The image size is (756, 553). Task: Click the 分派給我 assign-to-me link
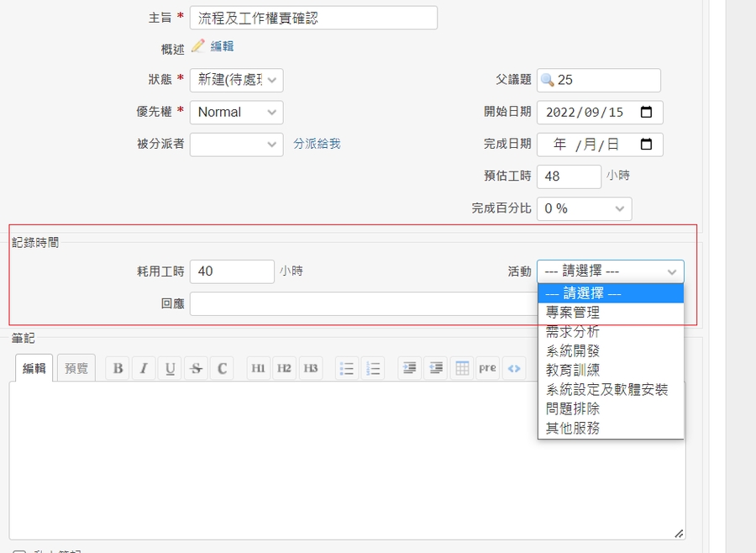[x=317, y=144]
